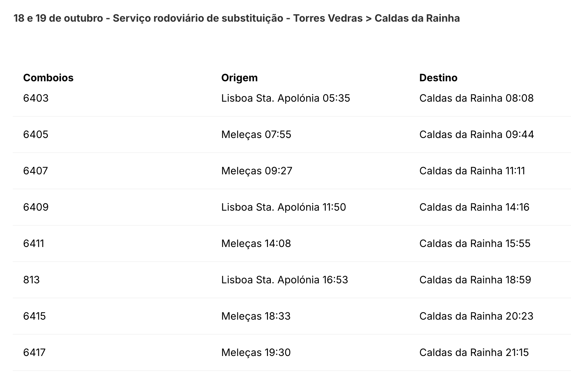Select train number 6417

34,352
